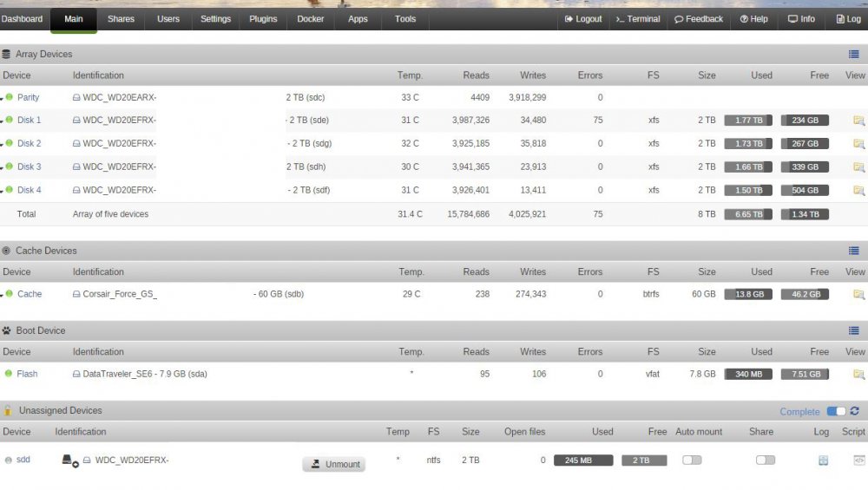
Task: Click the WDC_WD20EFRX identification for sdd
Action: click(x=132, y=461)
